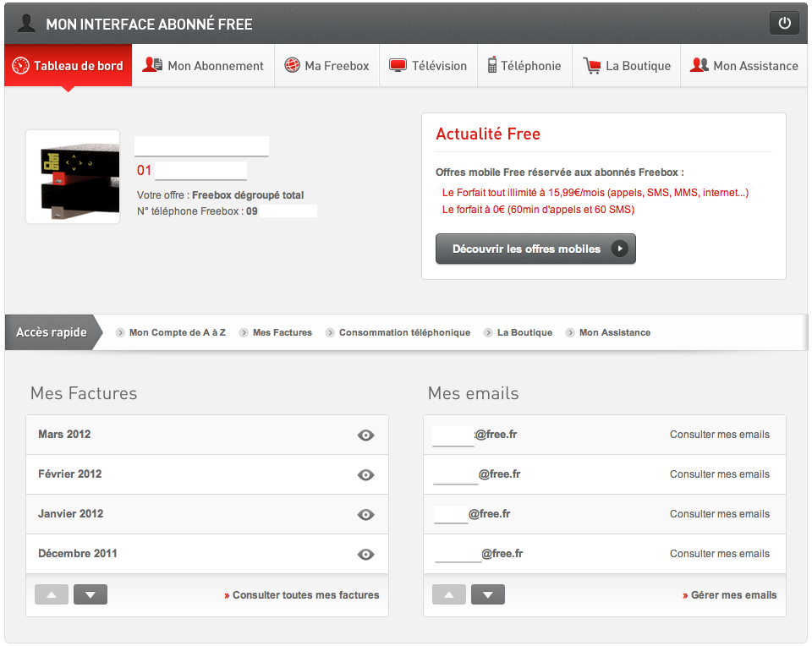This screenshot has width=812, height=646.
Task: Open Mon Compte de A à Z shortcut
Action: tap(177, 333)
